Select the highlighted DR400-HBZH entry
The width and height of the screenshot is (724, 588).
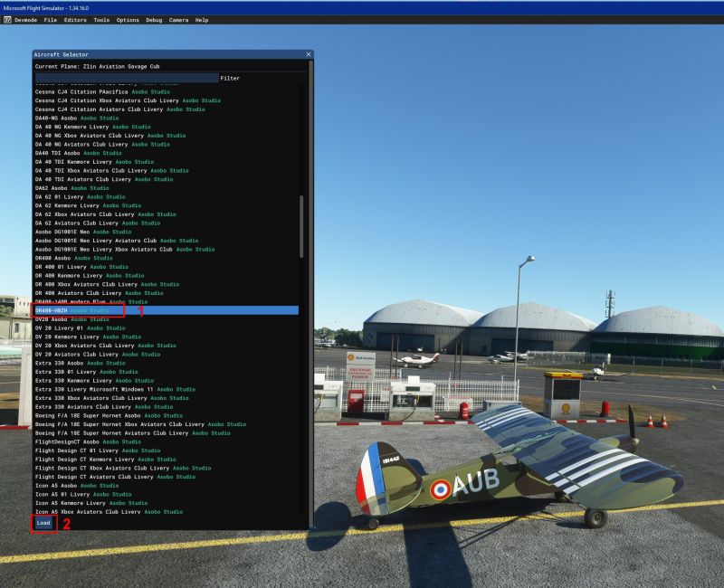(167, 310)
